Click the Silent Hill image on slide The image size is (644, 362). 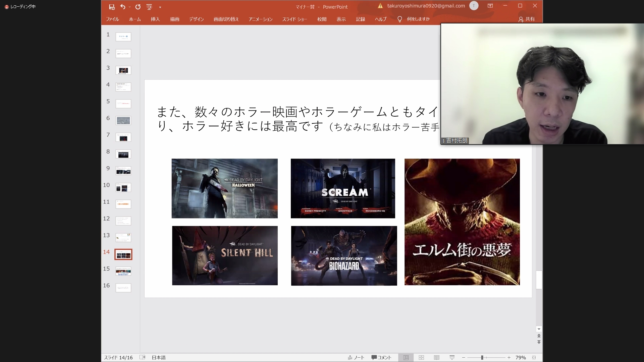(x=225, y=255)
